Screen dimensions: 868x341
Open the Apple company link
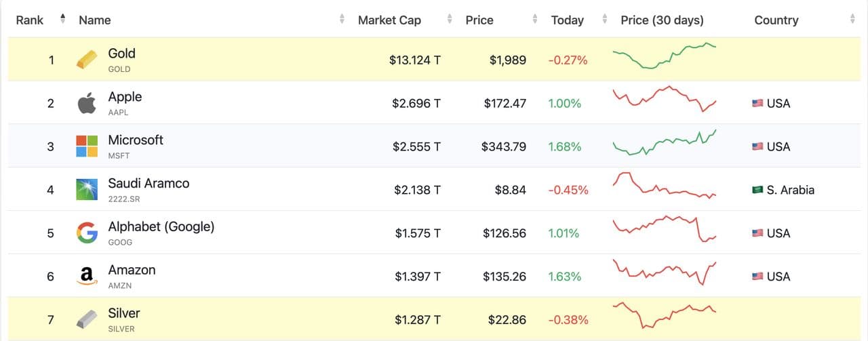[125, 97]
